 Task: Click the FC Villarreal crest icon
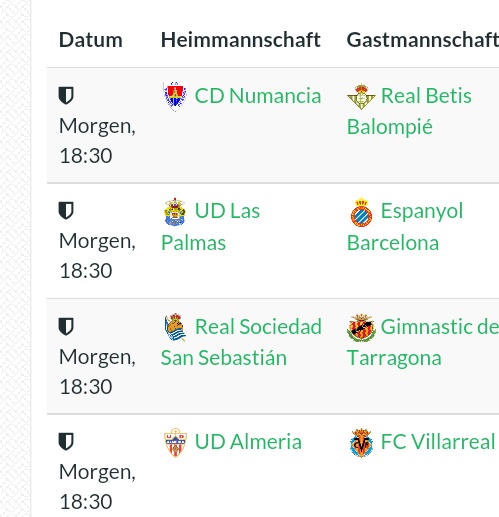(x=361, y=442)
